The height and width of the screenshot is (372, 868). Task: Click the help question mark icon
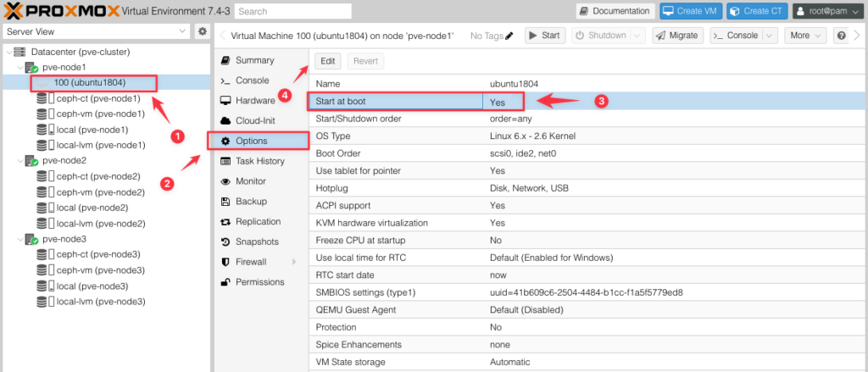[x=842, y=36]
